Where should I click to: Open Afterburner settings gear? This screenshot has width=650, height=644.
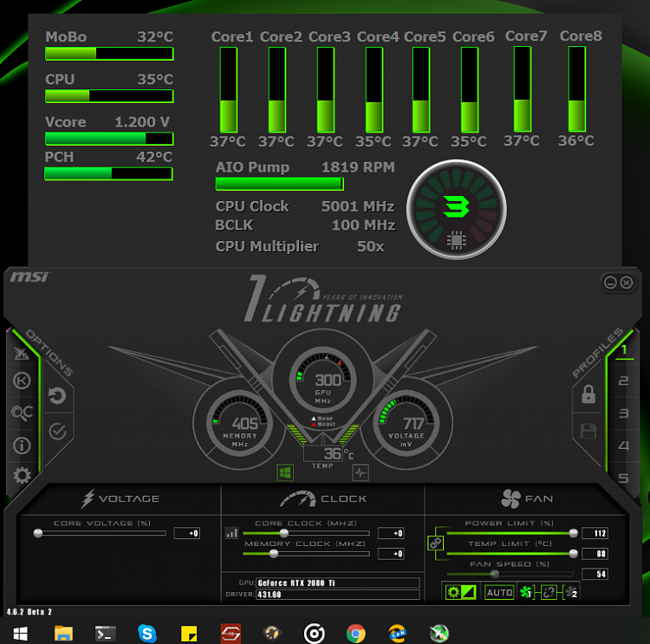tap(22, 476)
